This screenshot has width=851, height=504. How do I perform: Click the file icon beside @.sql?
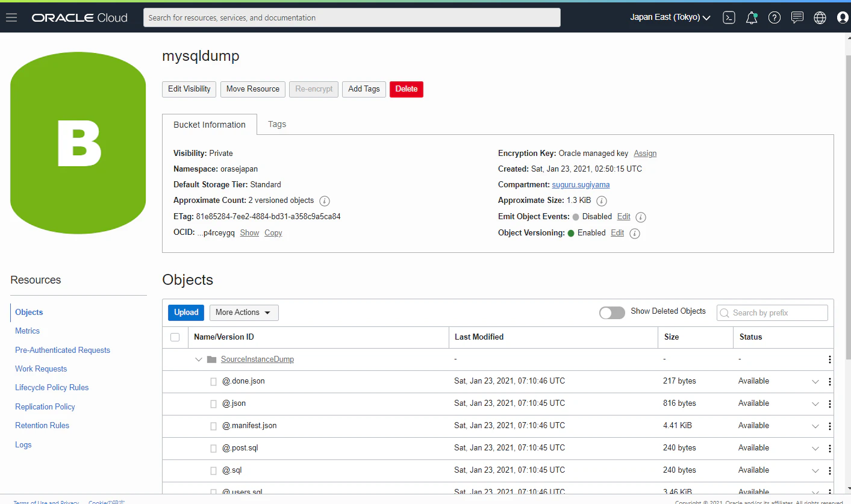click(213, 471)
